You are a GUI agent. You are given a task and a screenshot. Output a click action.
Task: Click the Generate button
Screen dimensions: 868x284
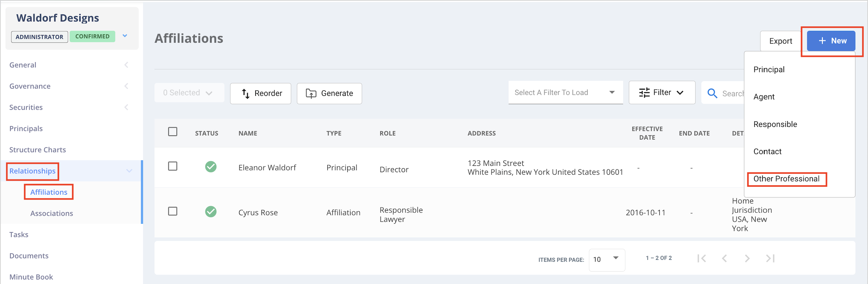329,93
